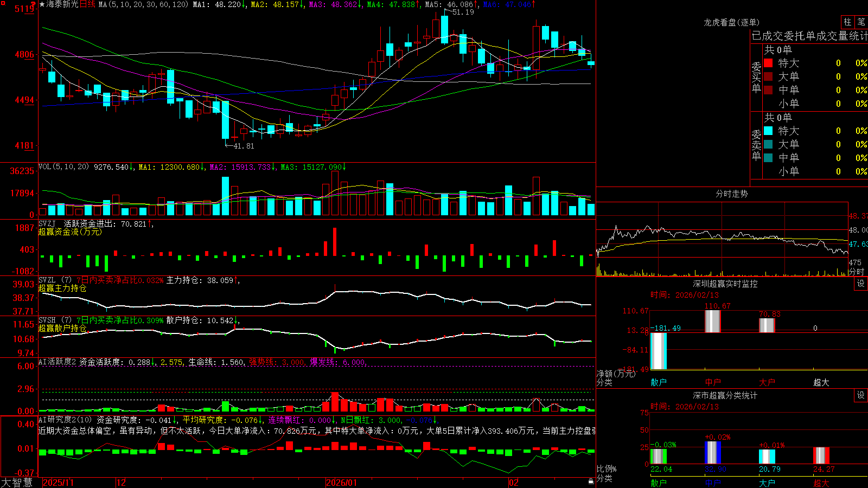Select the blue 中户 32.90 bar

(713, 452)
